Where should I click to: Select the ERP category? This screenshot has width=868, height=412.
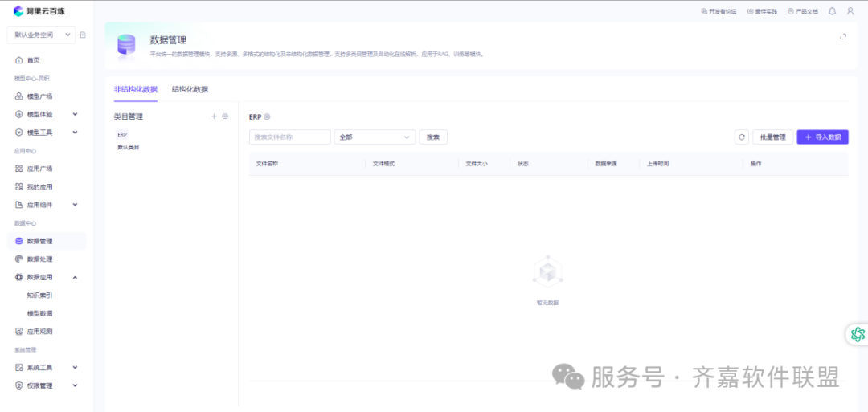pyautogui.click(x=122, y=134)
